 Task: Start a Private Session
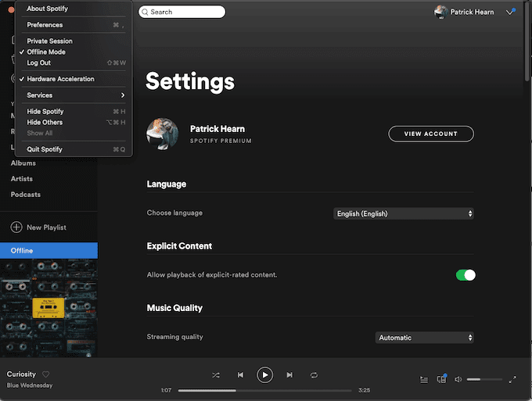coord(74,41)
